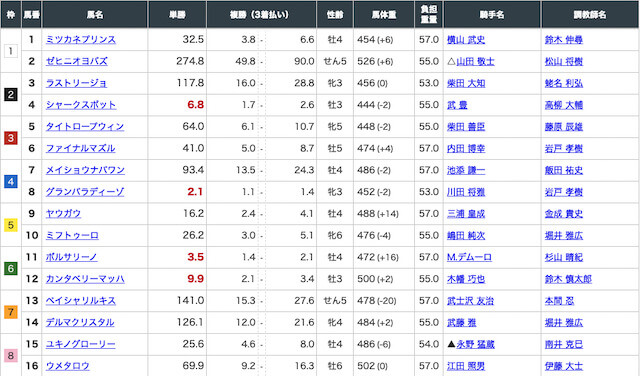
Task: Open horse タイトロープウィン link
Action: click(x=85, y=127)
